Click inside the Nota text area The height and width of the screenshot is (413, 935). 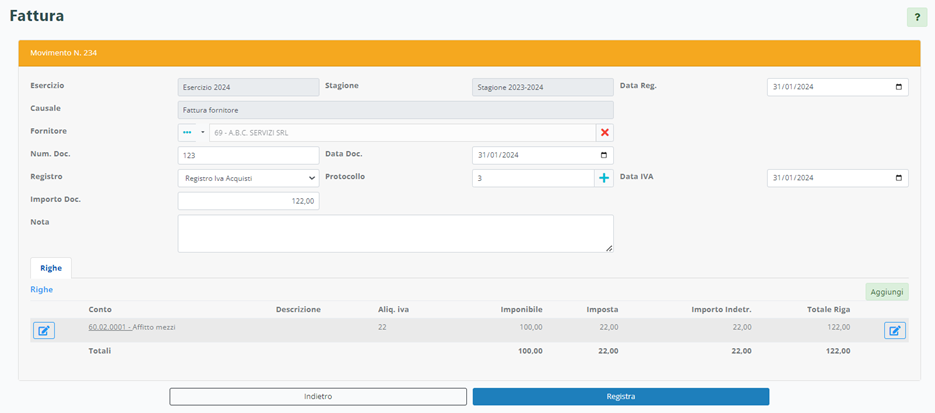click(395, 233)
